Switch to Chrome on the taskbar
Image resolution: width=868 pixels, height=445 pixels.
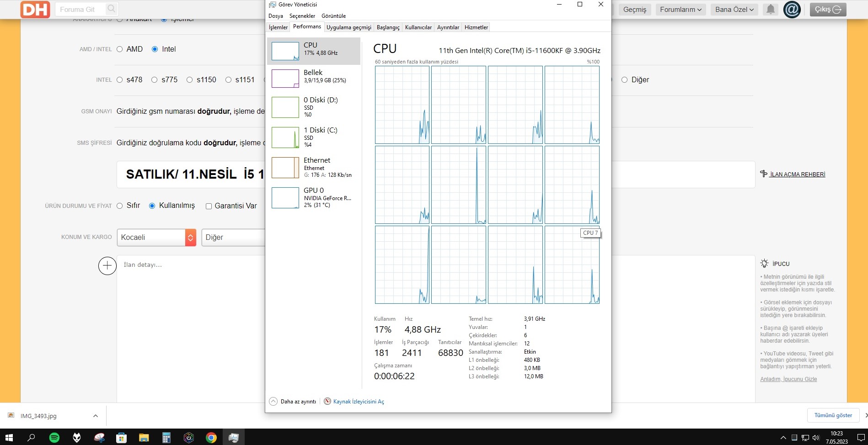point(211,438)
